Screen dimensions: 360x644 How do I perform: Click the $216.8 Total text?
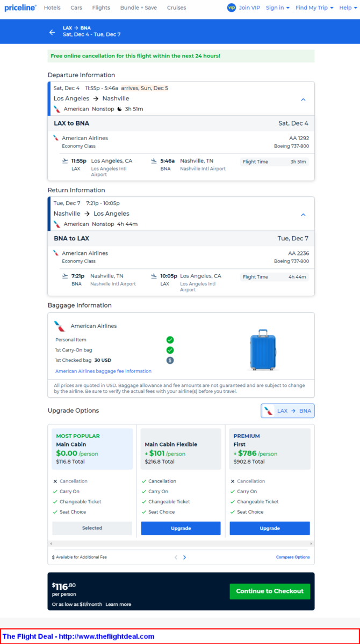[x=160, y=462]
